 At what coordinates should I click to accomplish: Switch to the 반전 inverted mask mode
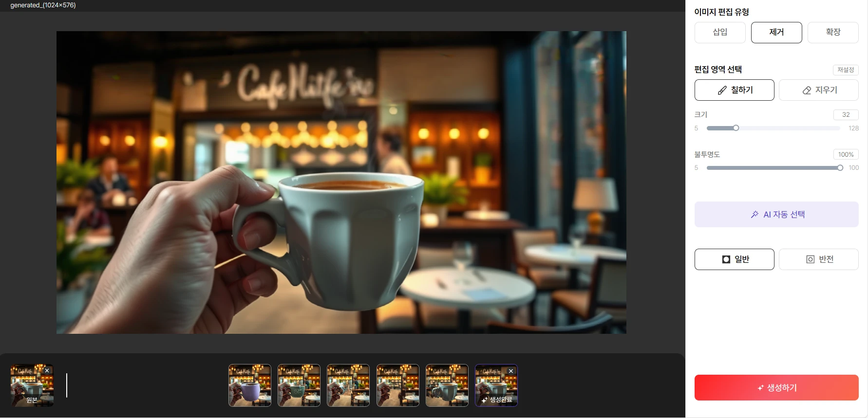coord(818,259)
